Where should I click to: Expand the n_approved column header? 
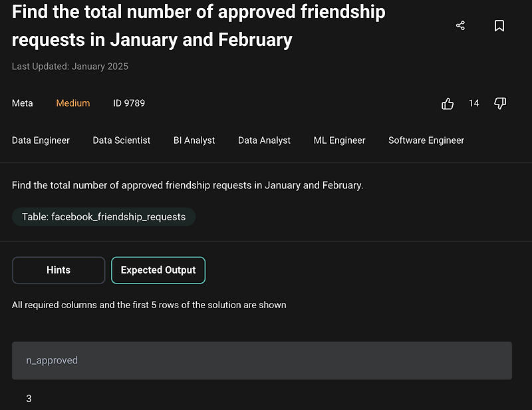52,360
